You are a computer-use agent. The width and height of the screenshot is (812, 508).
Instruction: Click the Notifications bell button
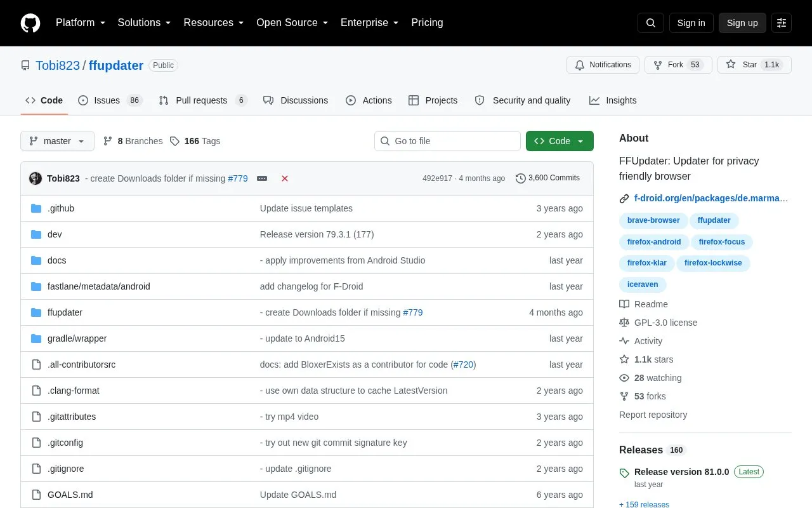point(603,65)
